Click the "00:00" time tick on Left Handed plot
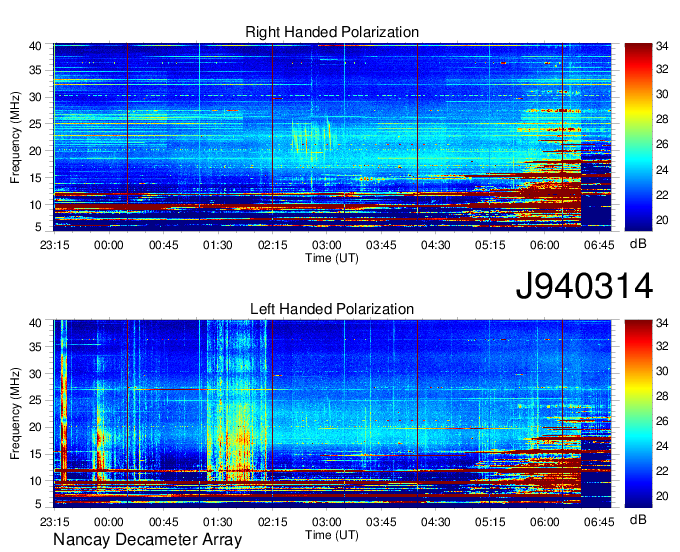The image size is (680, 552). point(109,522)
